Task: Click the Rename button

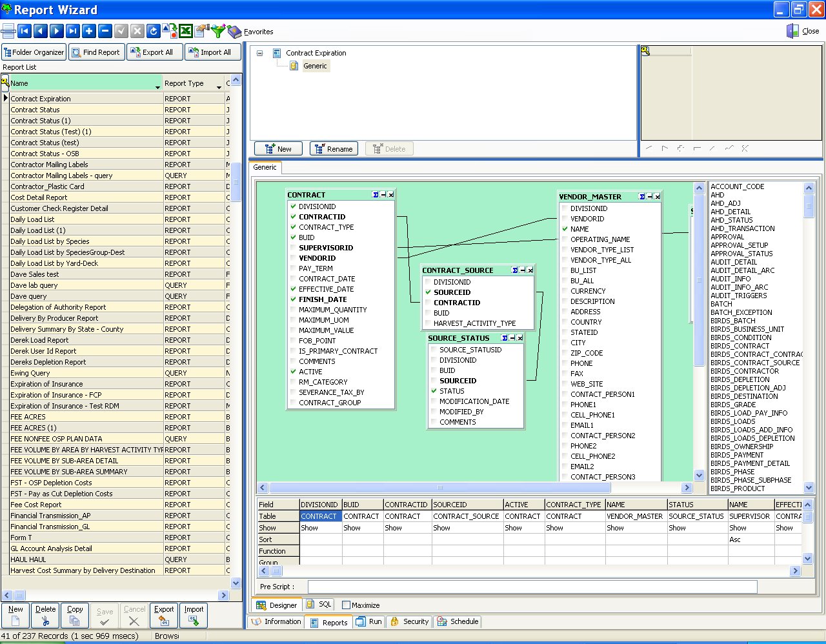Action: (x=334, y=149)
